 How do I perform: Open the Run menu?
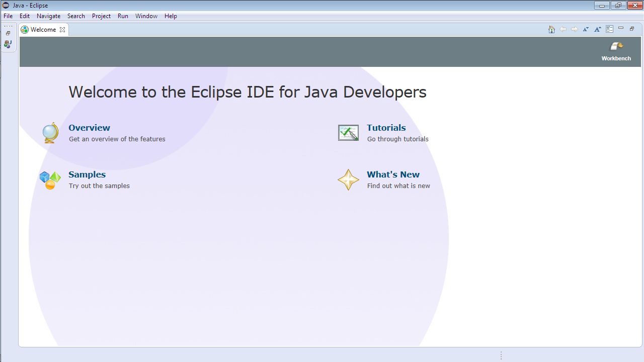(123, 16)
